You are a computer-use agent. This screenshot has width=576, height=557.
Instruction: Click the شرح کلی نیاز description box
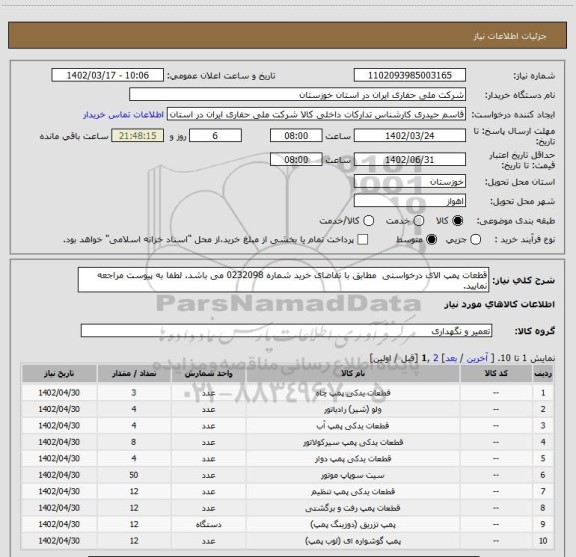(283, 280)
